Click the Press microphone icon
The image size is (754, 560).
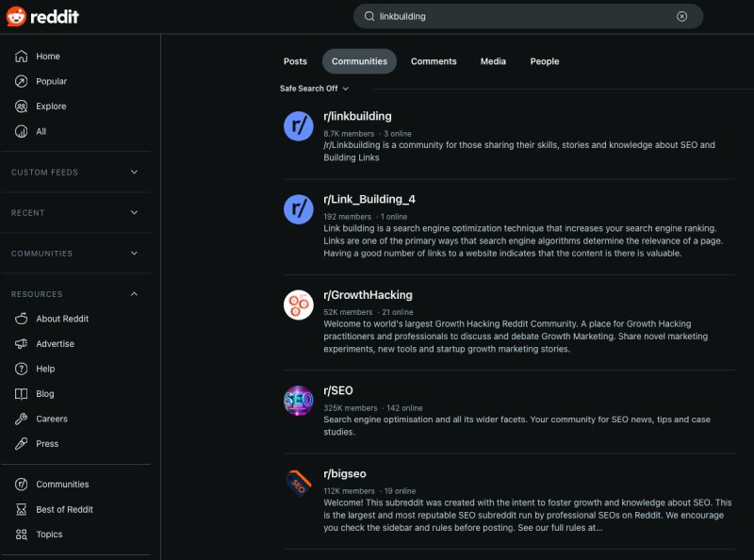click(x=21, y=444)
